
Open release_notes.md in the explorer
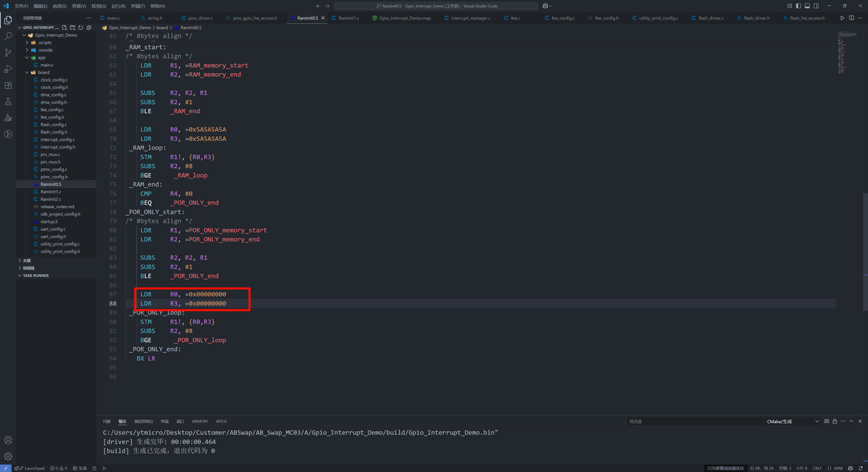(58, 206)
